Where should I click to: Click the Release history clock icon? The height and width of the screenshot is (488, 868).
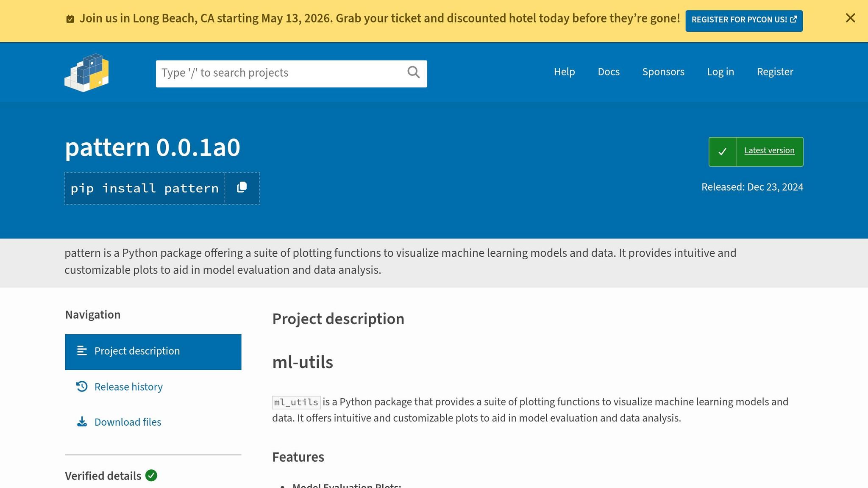click(82, 386)
